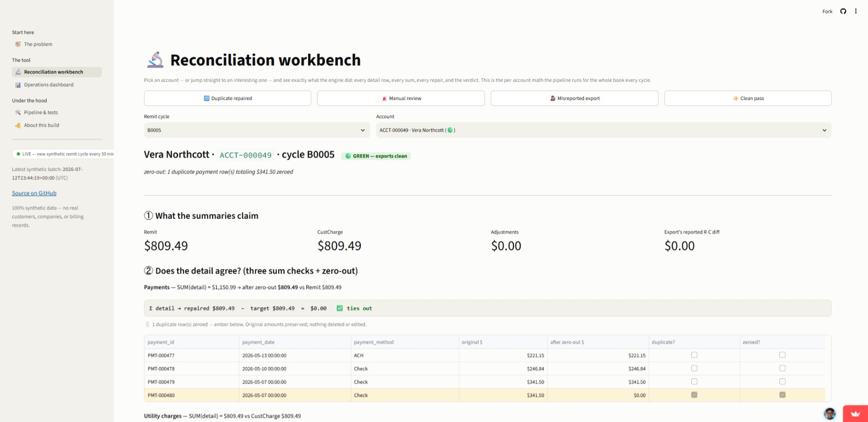This screenshot has height=422, width=868.
Task: Sort by after zero-out $ column header
Action: (598, 342)
